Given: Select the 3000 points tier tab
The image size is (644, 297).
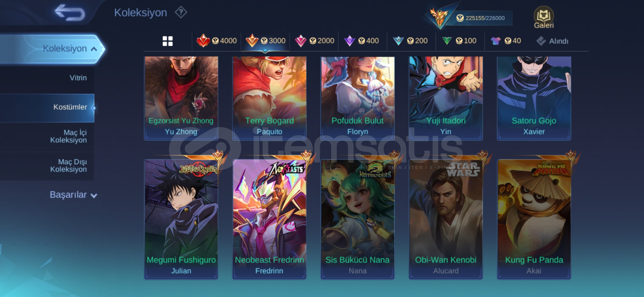Looking at the screenshot, I should click(265, 41).
